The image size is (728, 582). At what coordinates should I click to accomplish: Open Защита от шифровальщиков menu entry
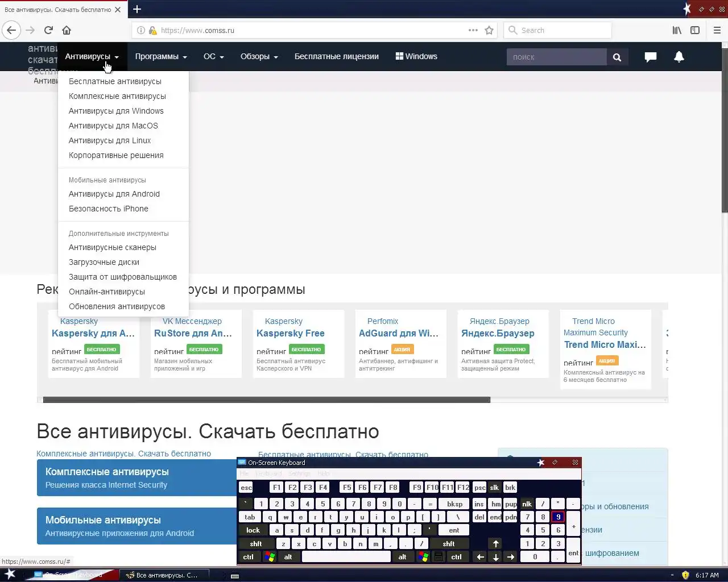(123, 277)
